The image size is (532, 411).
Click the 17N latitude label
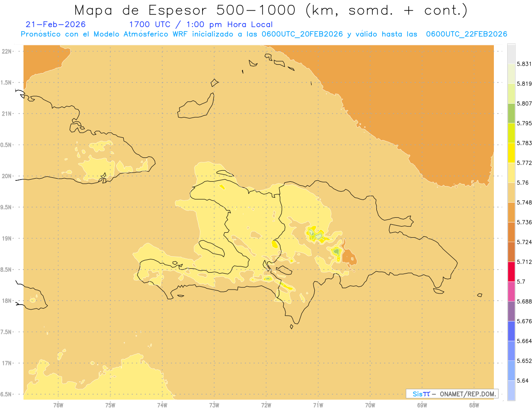[7, 363]
